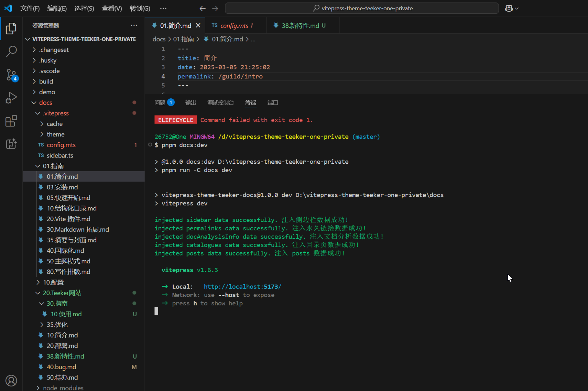588x391 pixels.
Task: Switch to the 输出 panel tab
Action: click(191, 102)
